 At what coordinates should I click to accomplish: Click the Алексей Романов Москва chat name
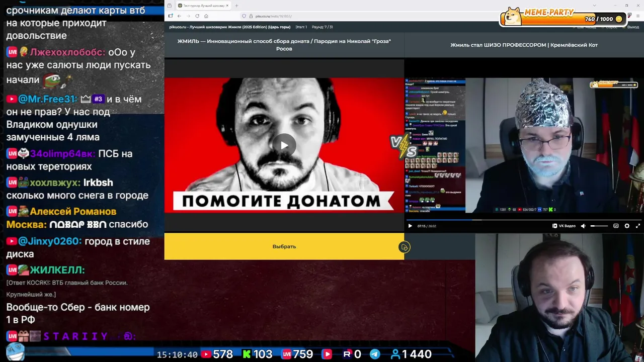point(61,218)
